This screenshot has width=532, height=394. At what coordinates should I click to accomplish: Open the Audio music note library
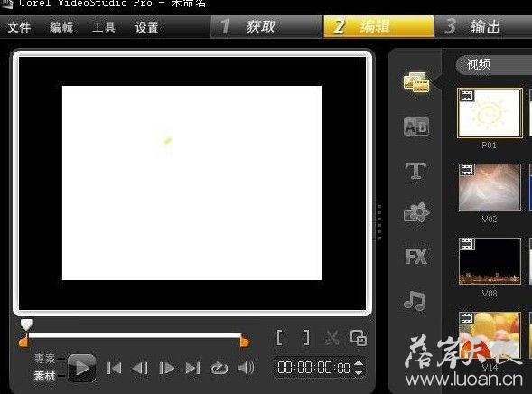pyautogui.click(x=415, y=300)
